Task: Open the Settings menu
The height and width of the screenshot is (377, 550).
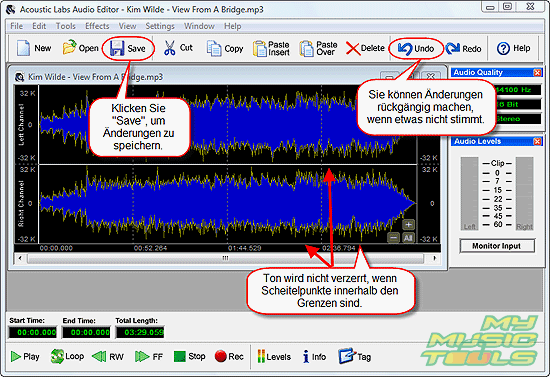Action: coord(160,26)
